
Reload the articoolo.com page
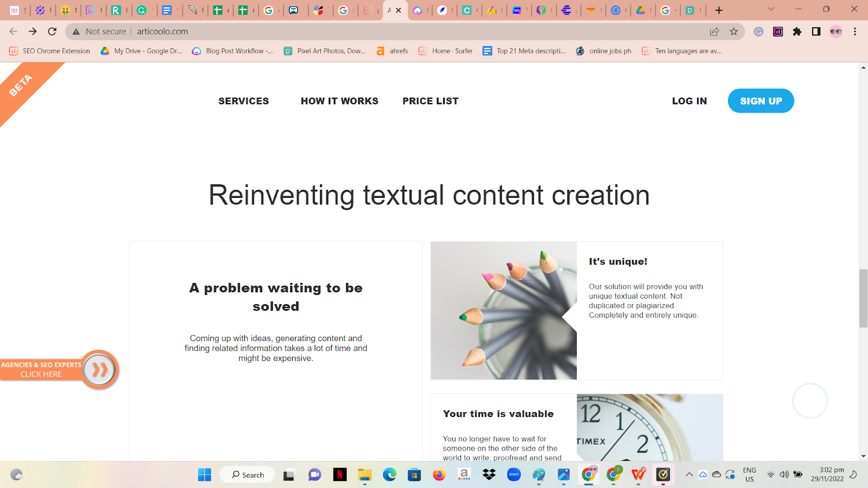tap(52, 31)
